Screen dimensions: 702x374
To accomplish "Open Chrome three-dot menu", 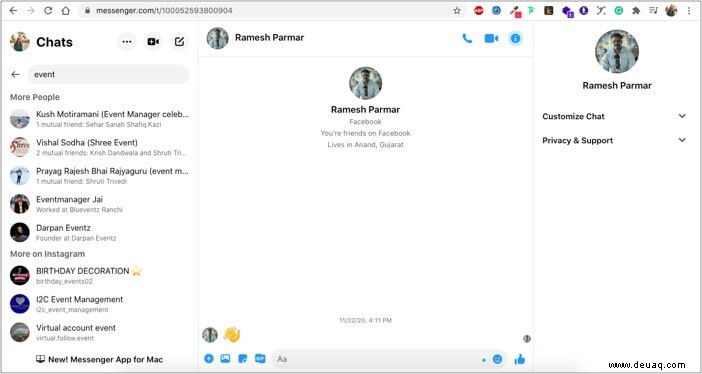I will (x=689, y=10).
